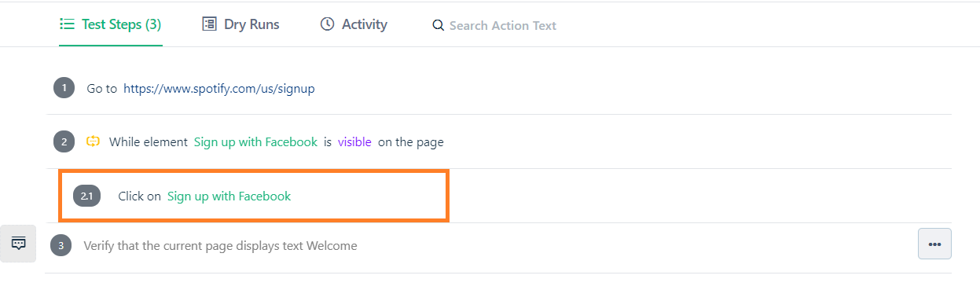Click the Activity clock icon
This screenshot has height=301, width=980.
click(327, 24)
